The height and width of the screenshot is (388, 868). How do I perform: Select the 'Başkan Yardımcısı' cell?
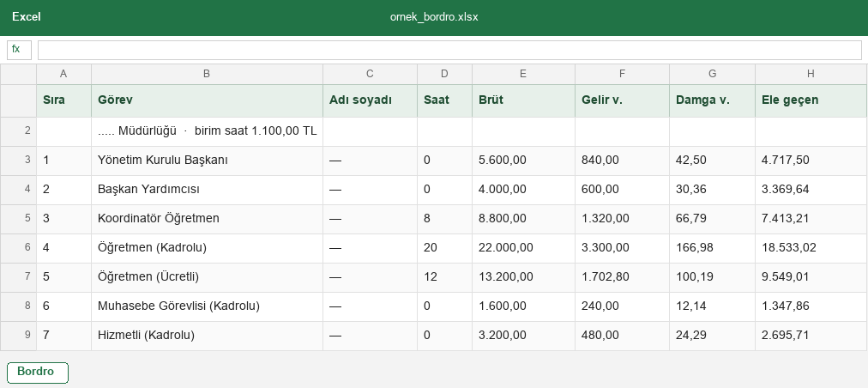[207, 190]
